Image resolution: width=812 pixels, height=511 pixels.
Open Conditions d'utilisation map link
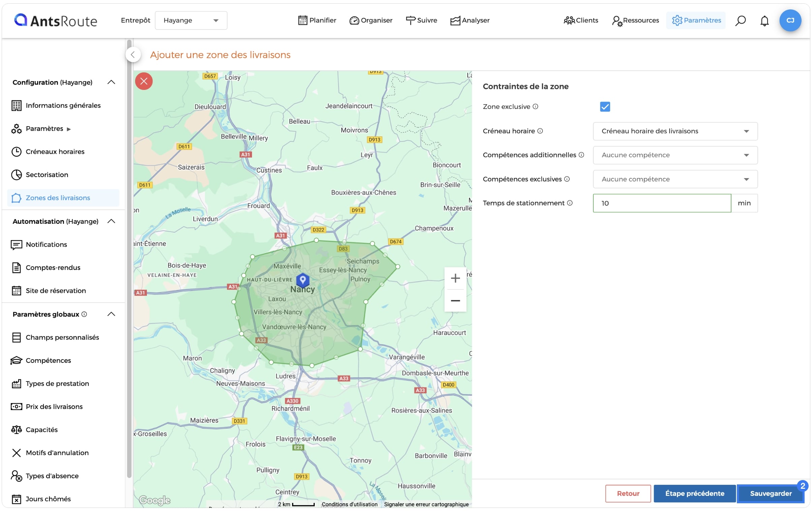click(x=350, y=505)
